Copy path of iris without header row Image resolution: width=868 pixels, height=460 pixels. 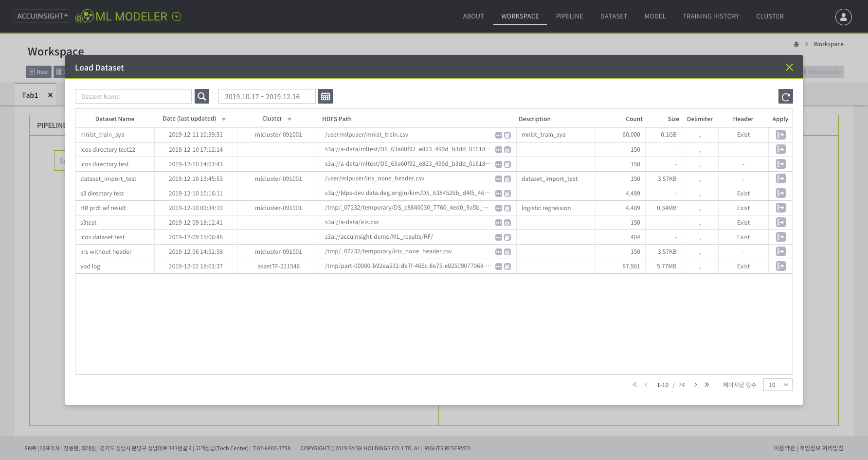507,252
